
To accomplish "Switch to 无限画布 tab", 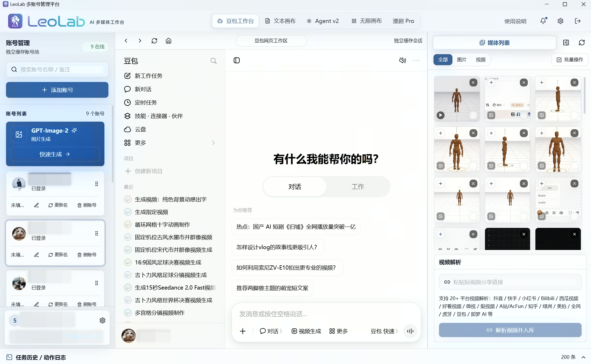I will [367, 21].
